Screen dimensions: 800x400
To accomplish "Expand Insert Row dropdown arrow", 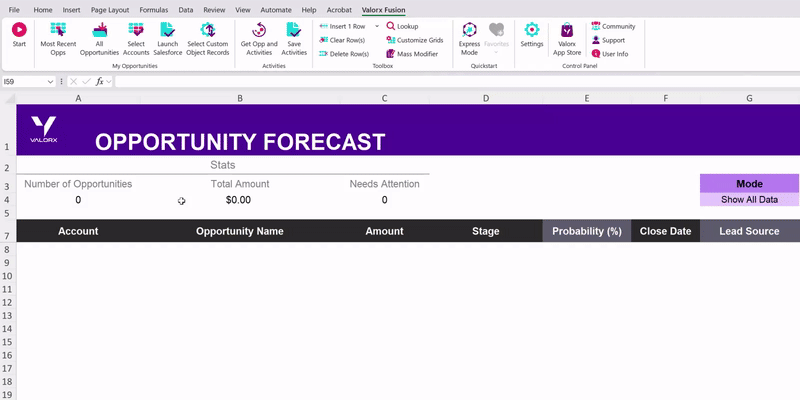I will [x=377, y=27].
